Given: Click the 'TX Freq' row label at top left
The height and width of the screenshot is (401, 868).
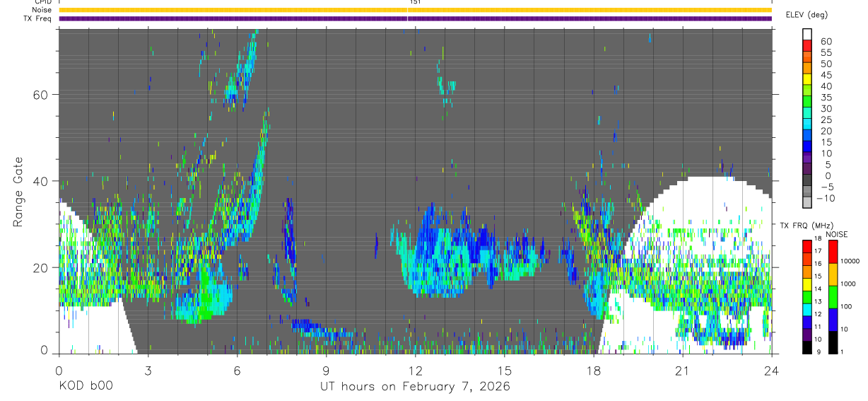Looking at the screenshot, I should pyautogui.click(x=39, y=19).
